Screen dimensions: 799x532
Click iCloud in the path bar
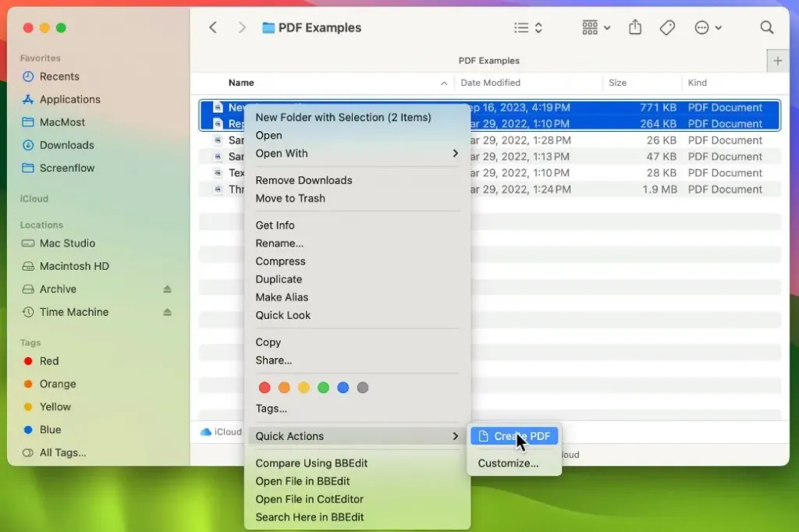[221, 431]
